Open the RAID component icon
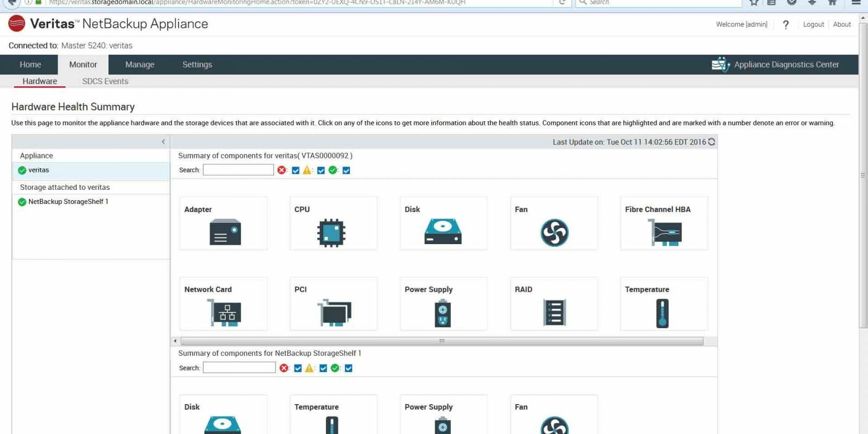This screenshot has height=434, width=868. [x=554, y=312]
